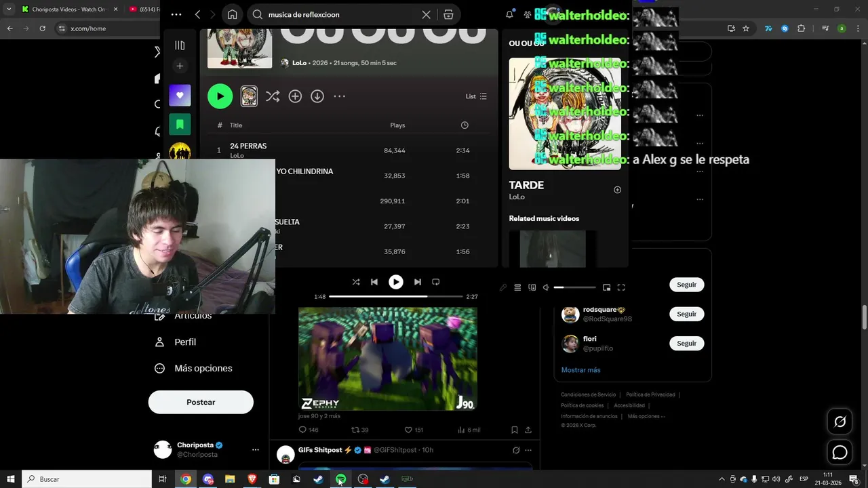Skip to next track

click(x=418, y=282)
